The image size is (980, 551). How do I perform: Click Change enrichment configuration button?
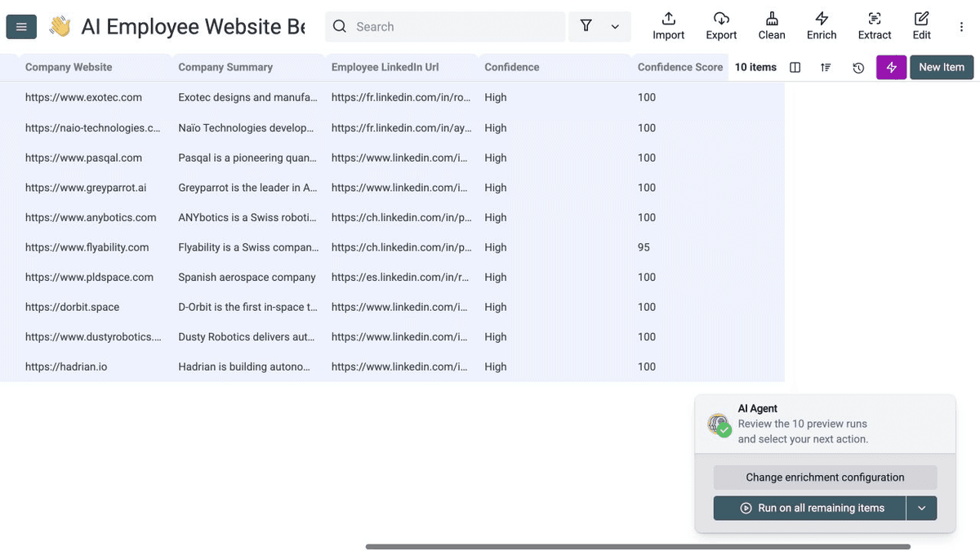click(825, 478)
